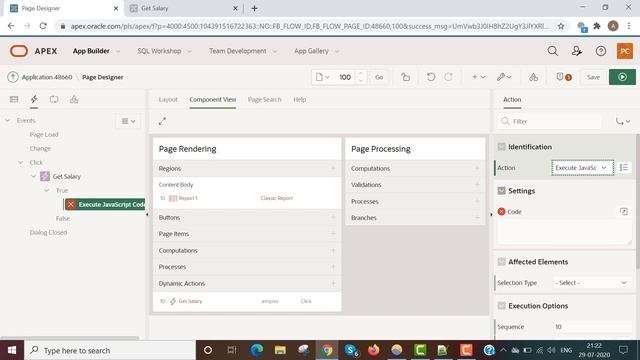The width and height of the screenshot is (640, 360).
Task: Open the Processing tab icon
Action: point(54,99)
